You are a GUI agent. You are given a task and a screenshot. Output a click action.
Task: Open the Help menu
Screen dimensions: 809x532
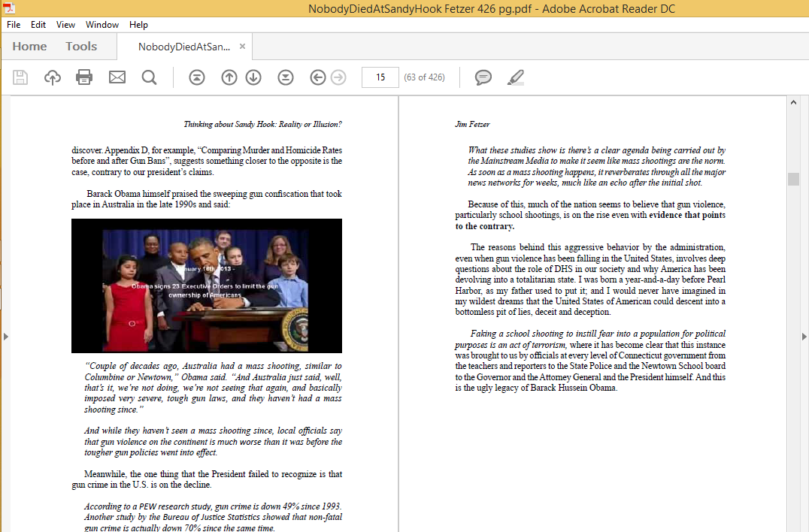138,25
